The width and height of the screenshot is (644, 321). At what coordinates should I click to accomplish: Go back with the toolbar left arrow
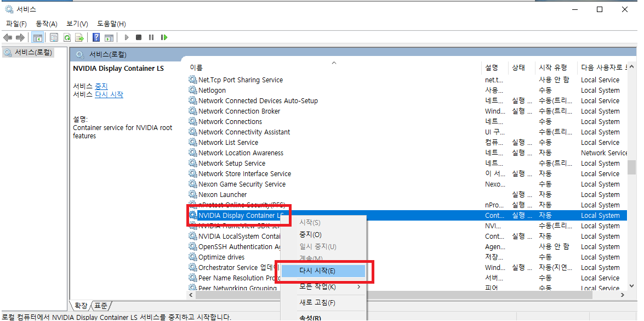point(7,37)
